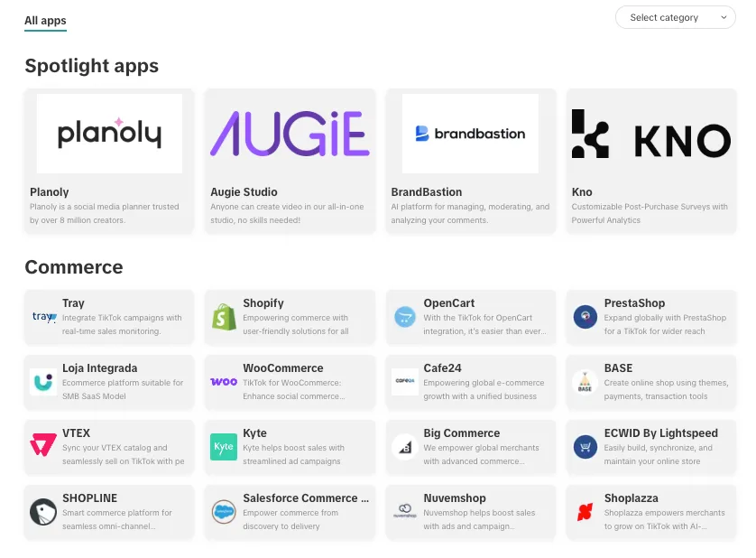The image size is (756, 558).
Task: Click the BASE tent icon
Action: 585,382
